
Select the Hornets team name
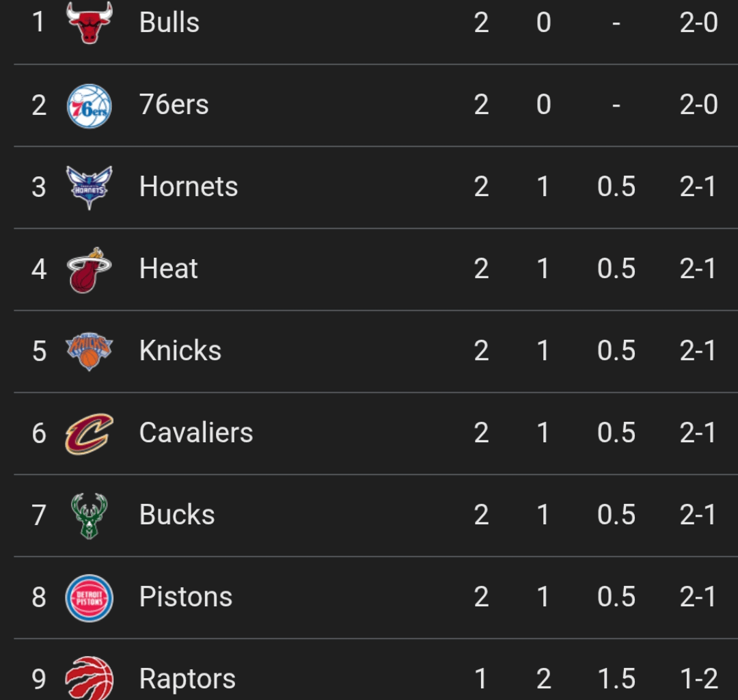(x=189, y=186)
